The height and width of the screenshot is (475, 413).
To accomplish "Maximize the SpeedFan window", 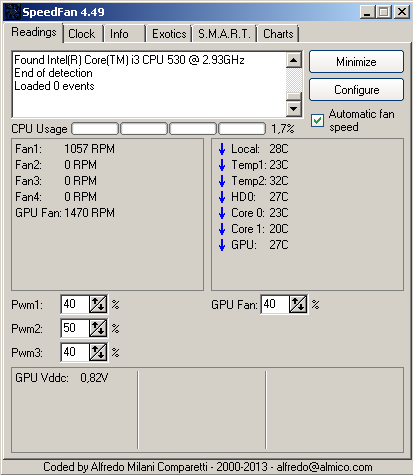I will pyautogui.click(x=384, y=12).
